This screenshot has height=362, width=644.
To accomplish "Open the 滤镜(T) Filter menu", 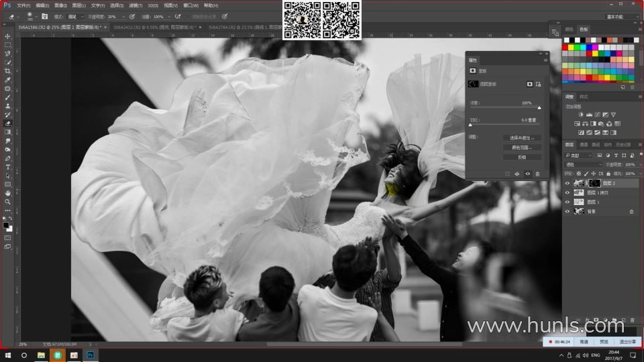I will pyautogui.click(x=136, y=5).
